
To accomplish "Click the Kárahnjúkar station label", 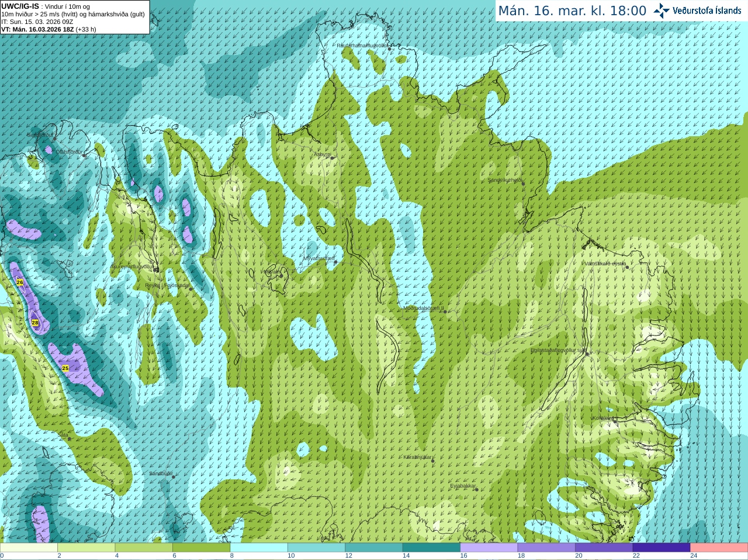I will (x=418, y=457).
